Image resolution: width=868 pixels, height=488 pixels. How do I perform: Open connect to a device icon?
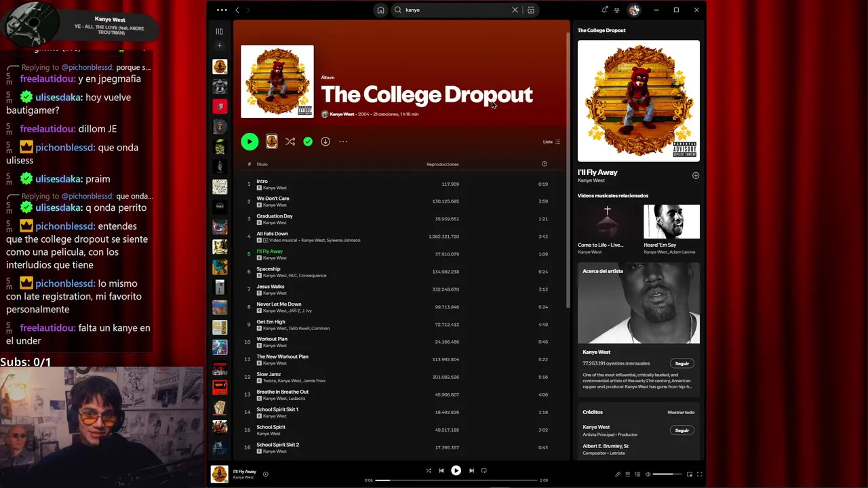tap(637, 474)
